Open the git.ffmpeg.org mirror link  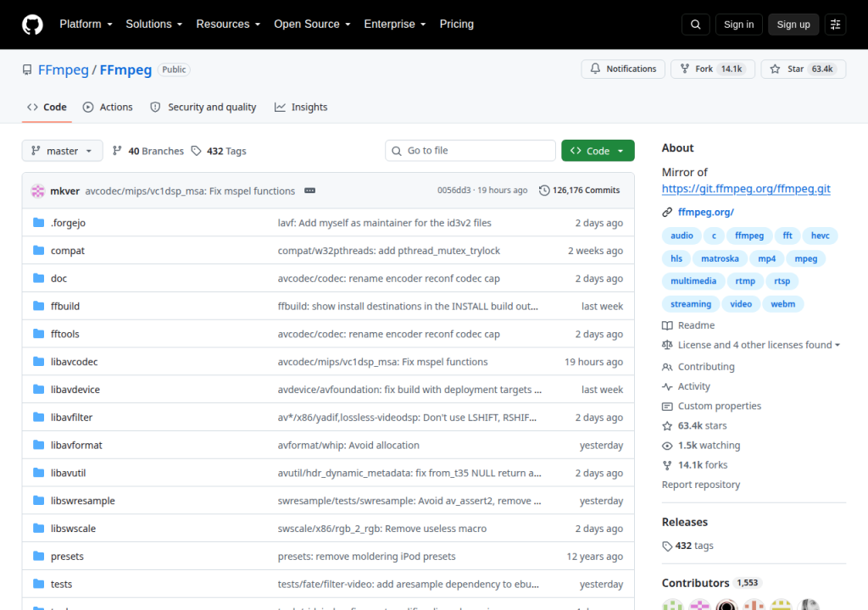pyautogui.click(x=746, y=189)
